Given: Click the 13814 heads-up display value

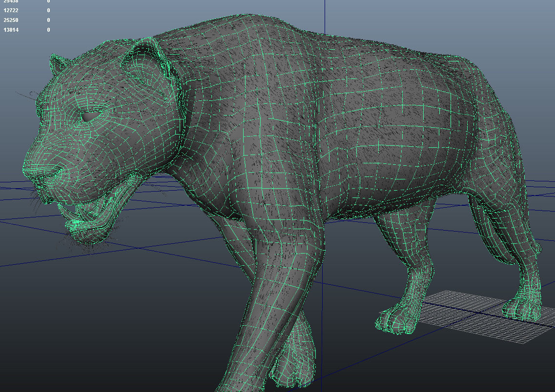Looking at the screenshot, I should point(11,30).
